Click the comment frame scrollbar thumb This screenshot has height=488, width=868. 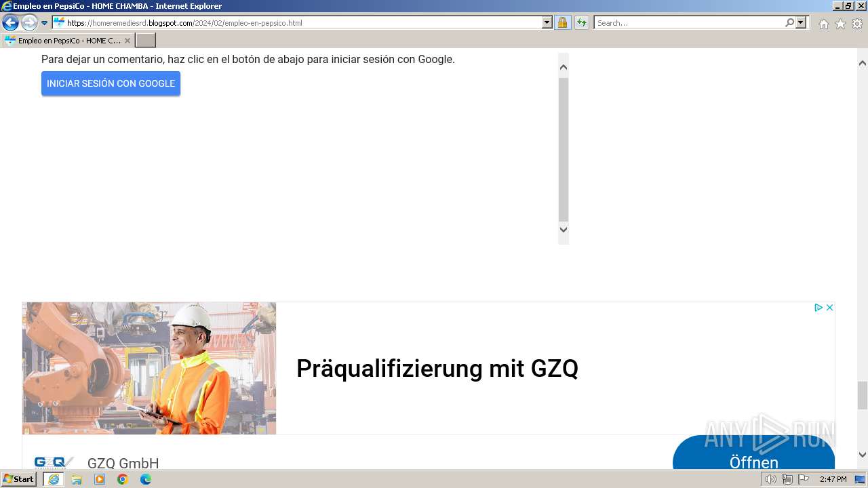[x=563, y=149]
